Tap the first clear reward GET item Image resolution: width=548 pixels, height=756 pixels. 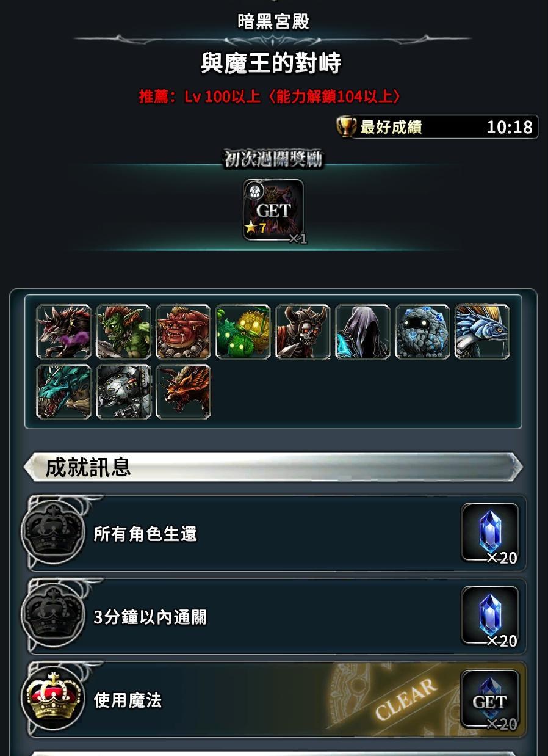273,210
